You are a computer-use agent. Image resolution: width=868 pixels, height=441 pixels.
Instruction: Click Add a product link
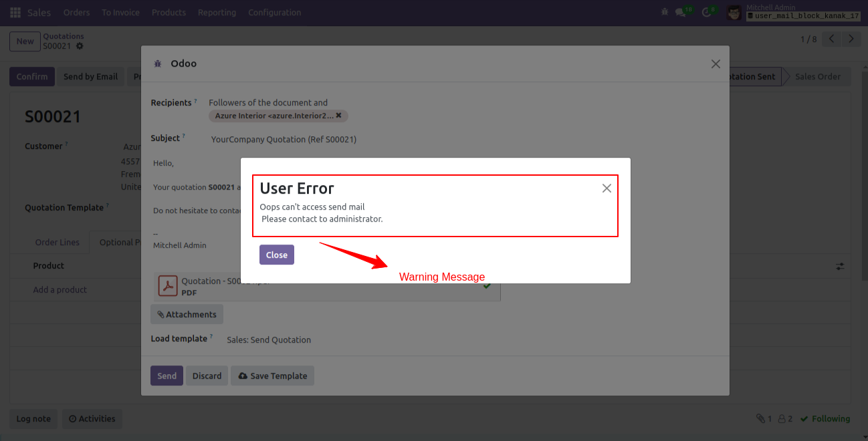point(60,289)
